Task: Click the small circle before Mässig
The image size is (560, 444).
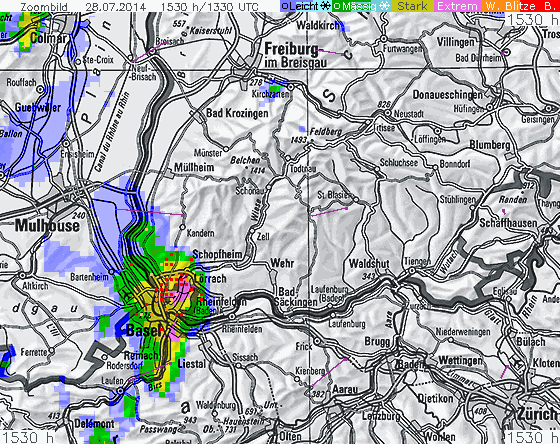Action: pos(338,6)
